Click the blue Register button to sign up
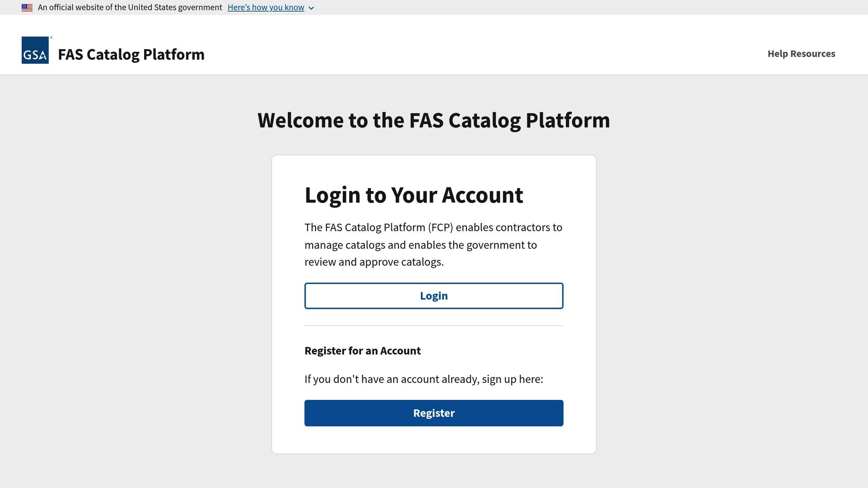 coord(433,413)
